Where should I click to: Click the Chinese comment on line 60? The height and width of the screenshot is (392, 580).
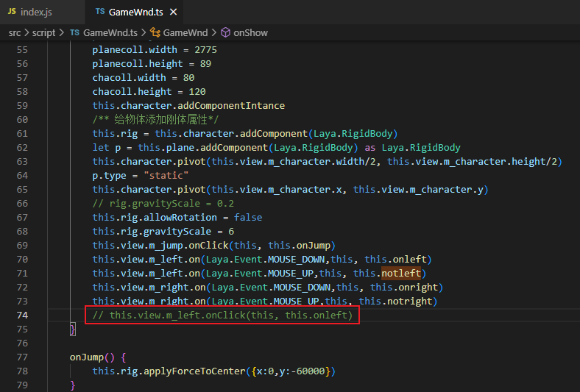click(155, 120)
